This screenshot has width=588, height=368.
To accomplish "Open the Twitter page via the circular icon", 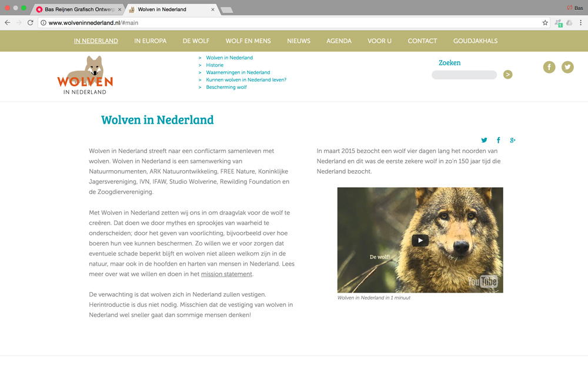I will pyautogui.click(x=567, y=67).
